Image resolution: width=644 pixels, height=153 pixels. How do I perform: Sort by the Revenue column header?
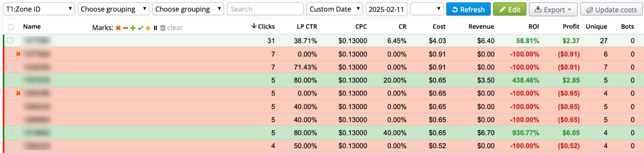(481, 27)
